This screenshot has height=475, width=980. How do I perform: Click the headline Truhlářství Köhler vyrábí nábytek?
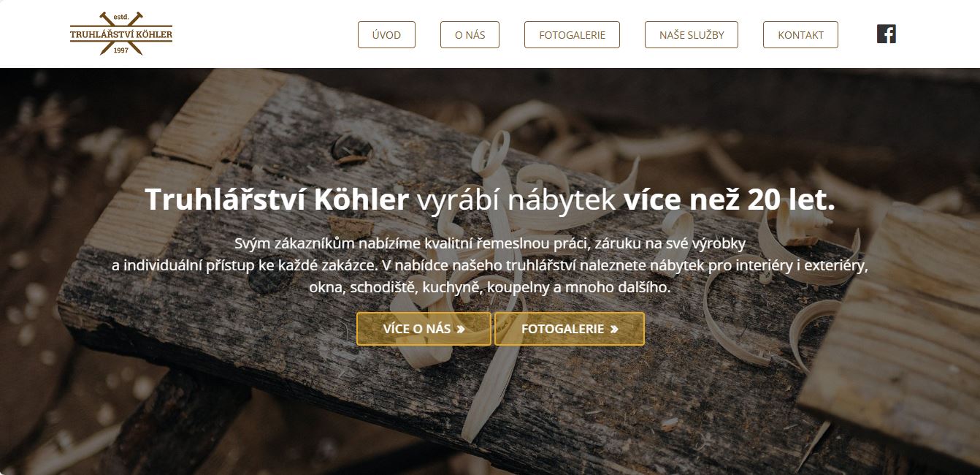(x=380, y=199)
